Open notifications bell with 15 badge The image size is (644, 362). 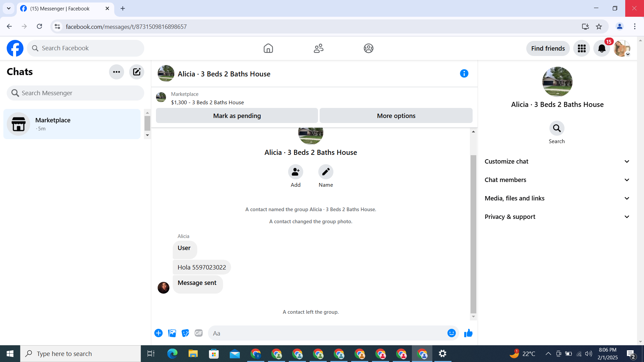pos(602,49)
